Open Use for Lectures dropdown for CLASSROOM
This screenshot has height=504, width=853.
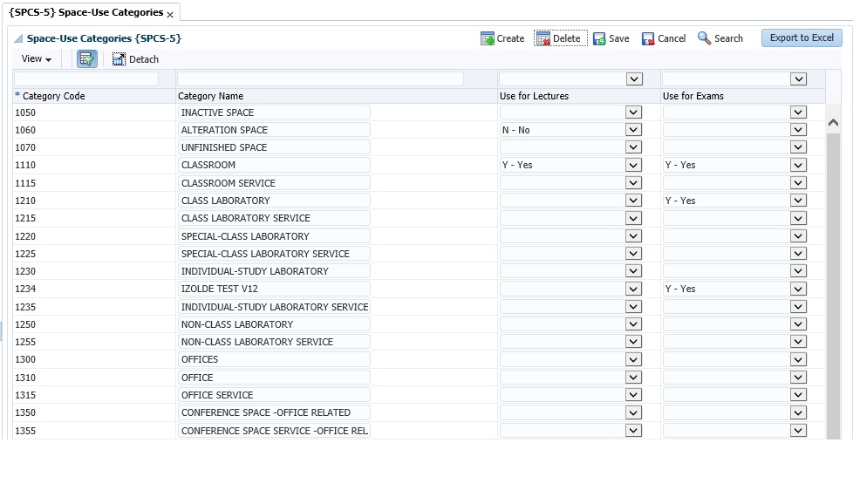633,165
